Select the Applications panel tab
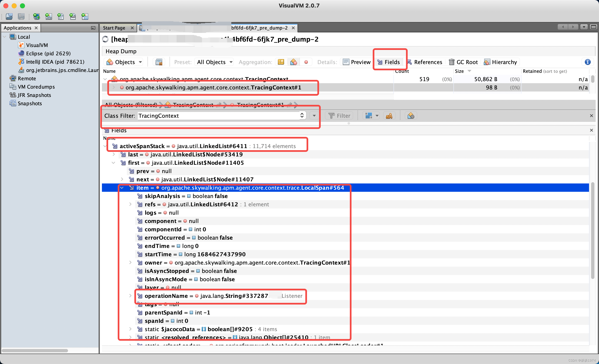The height and width of the screenshot is (364, 599). click(17, 28)
